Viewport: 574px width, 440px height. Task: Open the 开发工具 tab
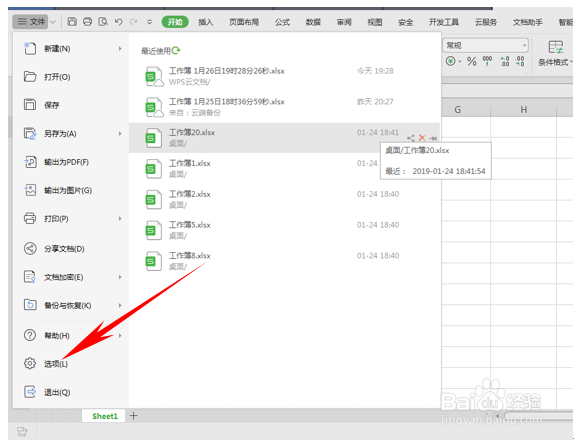coord(444,22)
